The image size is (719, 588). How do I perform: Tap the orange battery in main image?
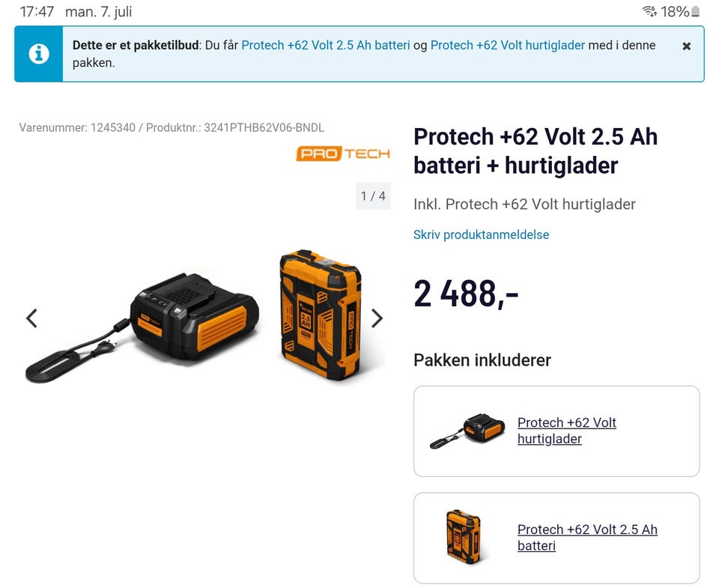(321, 315)
